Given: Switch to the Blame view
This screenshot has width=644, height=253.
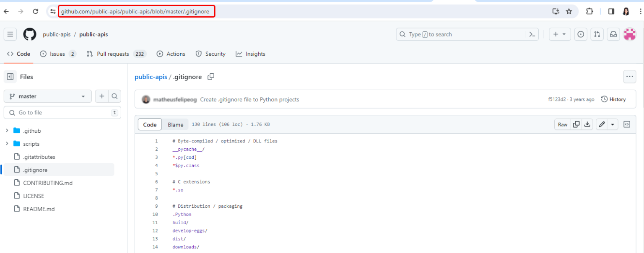Looking at the screenshot, I should click(x=175, y=124).
